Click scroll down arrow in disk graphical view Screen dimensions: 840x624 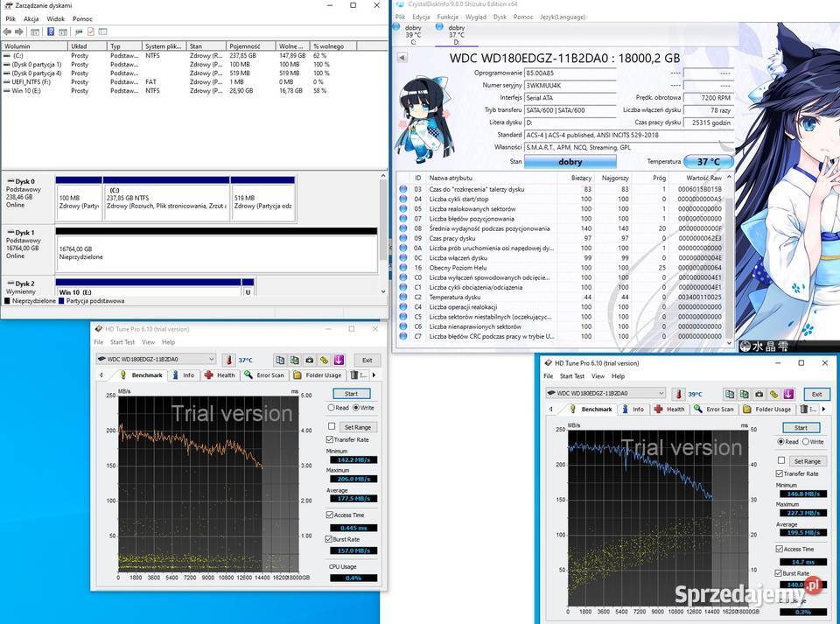(x=383, y=291)
